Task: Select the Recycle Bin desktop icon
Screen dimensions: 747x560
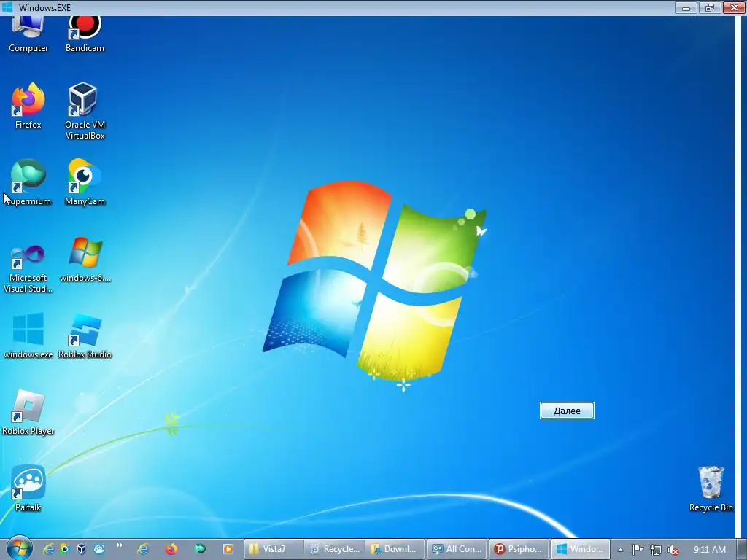Action: pyautogui.click(x=711, y=489)
